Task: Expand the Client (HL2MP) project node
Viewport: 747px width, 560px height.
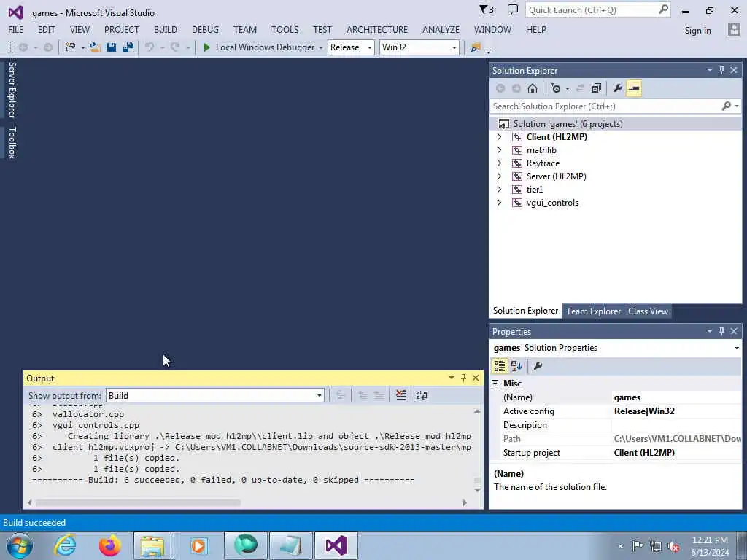Action: point(499,137)
